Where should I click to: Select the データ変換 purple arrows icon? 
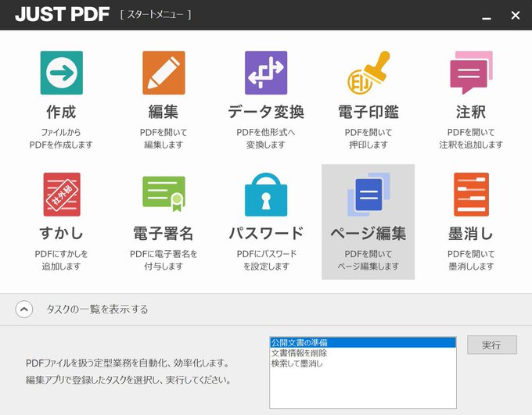(x=266, y=73)
